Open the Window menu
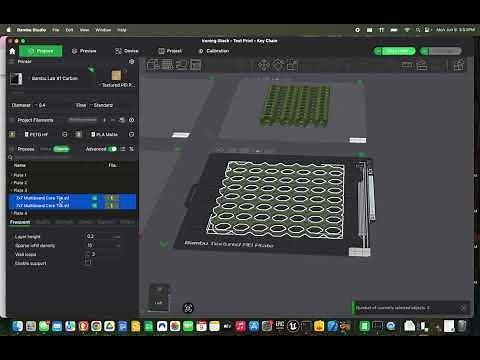This screenshot has width=480, height=360. (103, 30)
